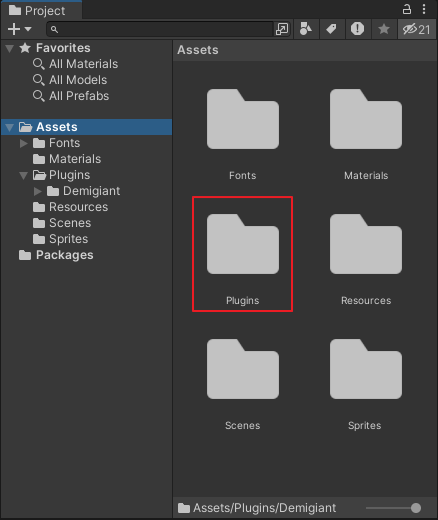Toggle the Project panel lock icon
The height and width of the screenshot is (520, 438).
tap(407, 9)
